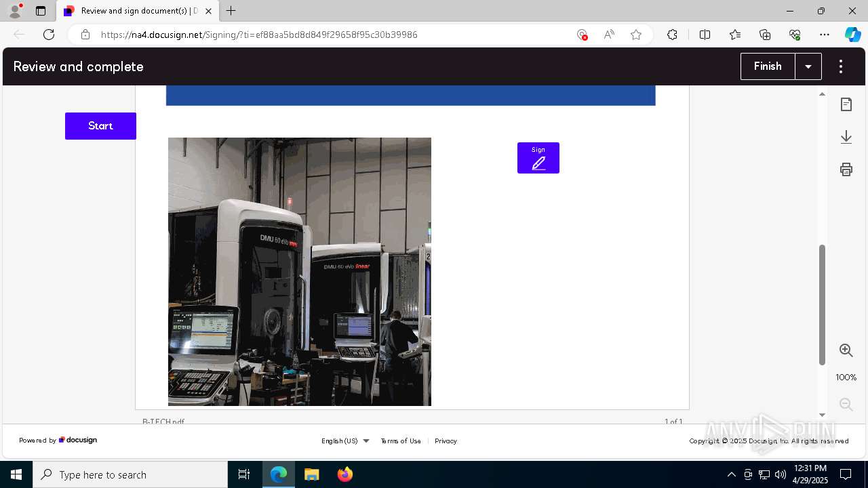
Task: Open the Finish dropdown arrow
Action: click(808, 66)
